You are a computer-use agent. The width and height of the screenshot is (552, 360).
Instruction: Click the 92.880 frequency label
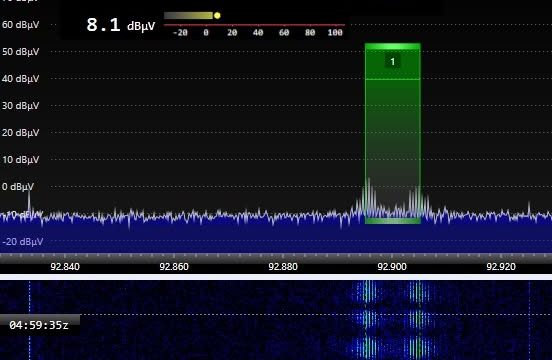(283, 267)
